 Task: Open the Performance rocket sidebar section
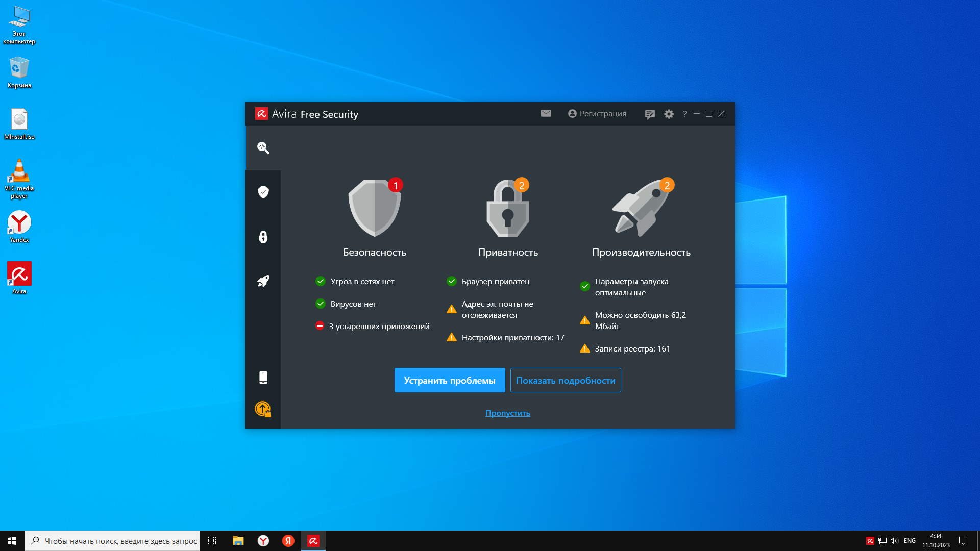263,281
